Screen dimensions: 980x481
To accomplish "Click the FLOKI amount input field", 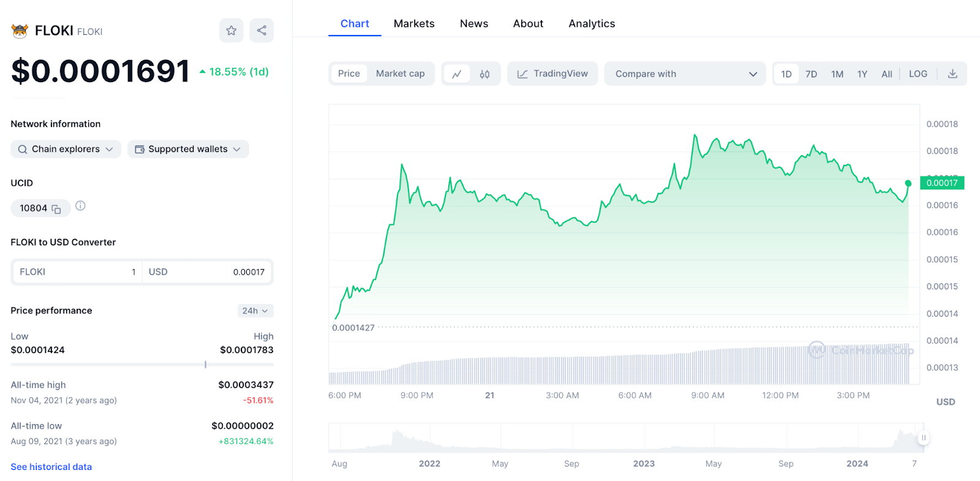I will [x=77, y=272].
